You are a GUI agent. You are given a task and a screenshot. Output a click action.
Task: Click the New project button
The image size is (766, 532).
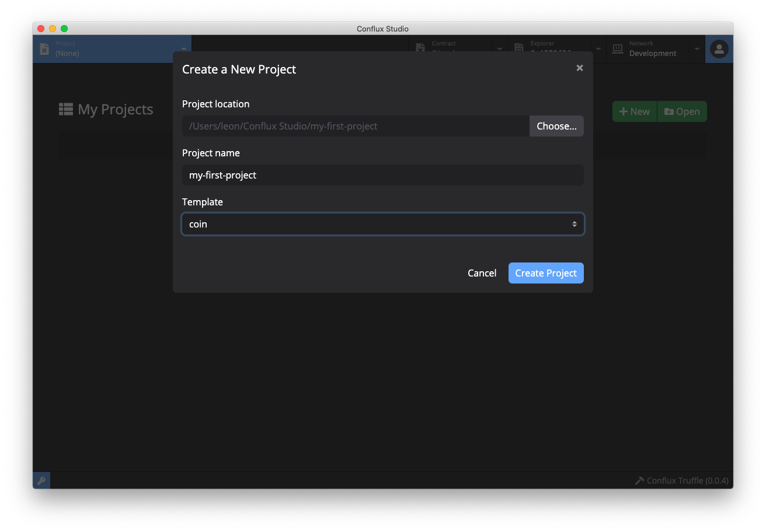[635, 111]
